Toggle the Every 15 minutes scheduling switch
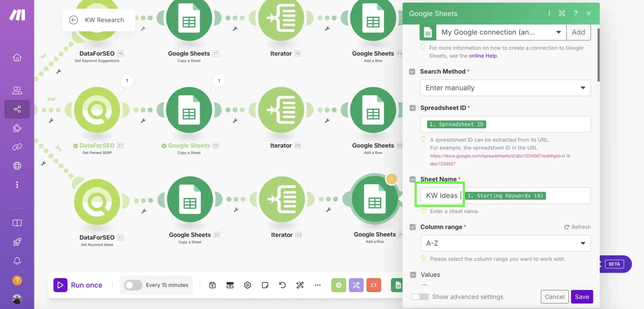The height and width of the screenshot is (309, 644). tap(133, 285)
